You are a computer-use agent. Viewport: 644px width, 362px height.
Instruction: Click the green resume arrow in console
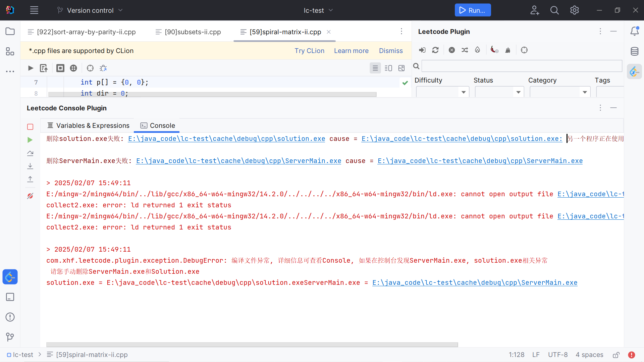pos(30,140)
